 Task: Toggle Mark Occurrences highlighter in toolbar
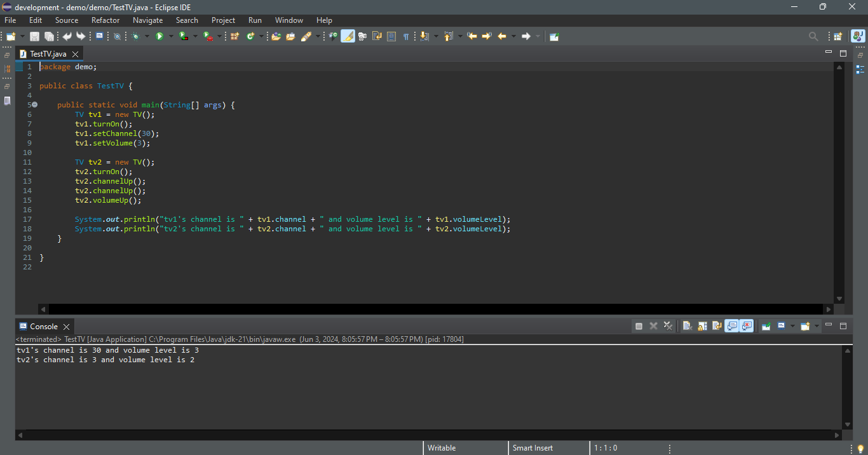[348, 36]
